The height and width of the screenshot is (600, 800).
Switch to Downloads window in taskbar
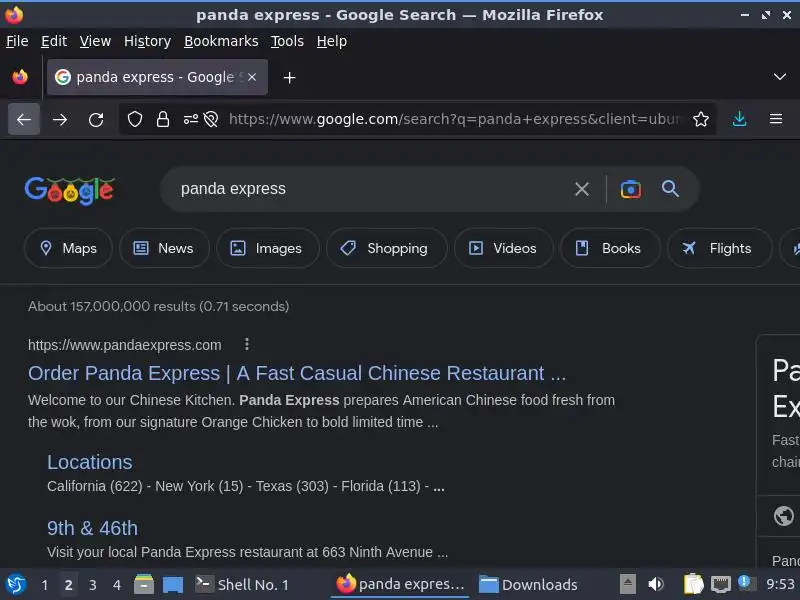pos(529,585)
